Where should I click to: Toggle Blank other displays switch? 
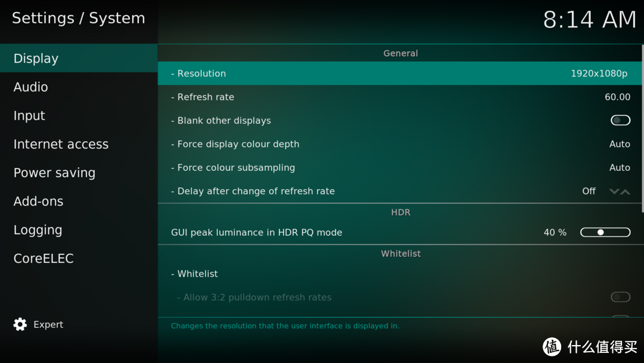[x=620, y=121]
